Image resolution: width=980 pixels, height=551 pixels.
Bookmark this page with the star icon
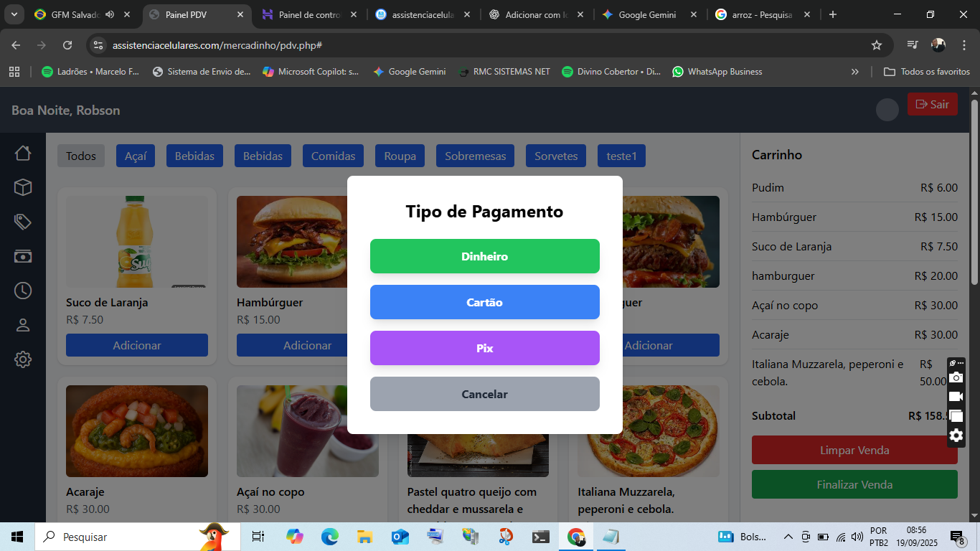876,45
